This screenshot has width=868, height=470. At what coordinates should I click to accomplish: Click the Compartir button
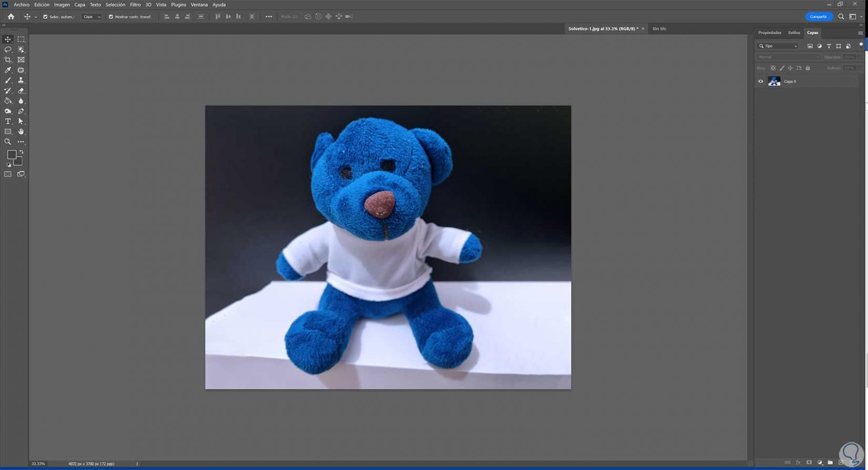pyautogui.click(x=818, y=17)
